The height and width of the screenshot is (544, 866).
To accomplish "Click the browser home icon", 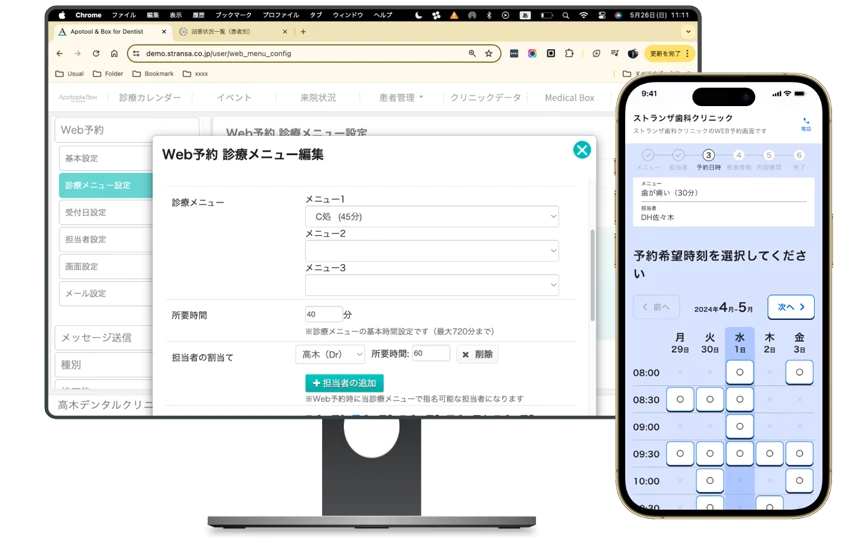I will [x=114, y=54].
